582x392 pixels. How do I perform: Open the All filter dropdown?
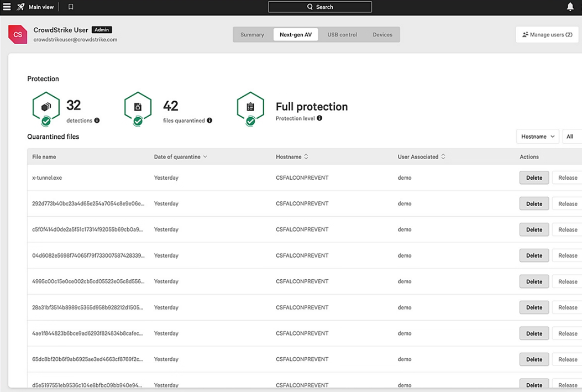571,137
